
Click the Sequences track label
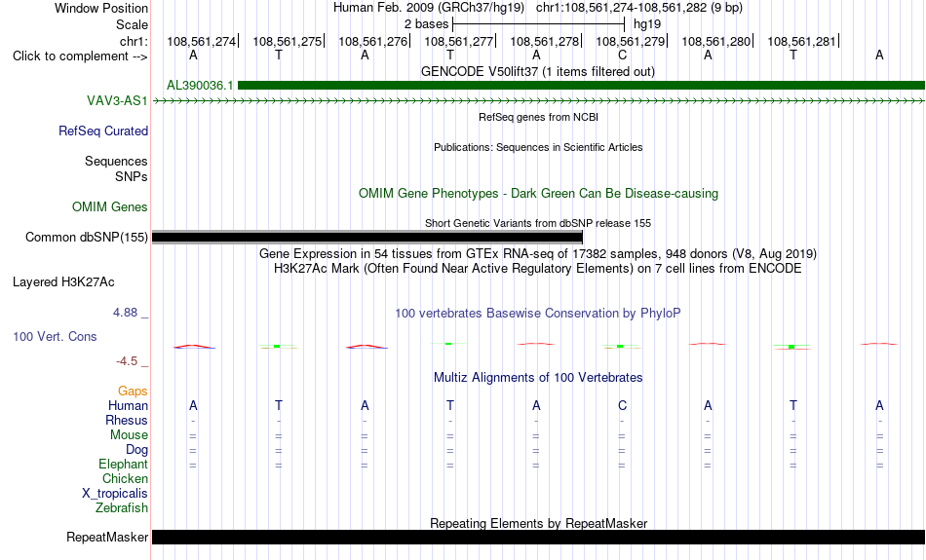pyautogui.click(x=116, y=161)
